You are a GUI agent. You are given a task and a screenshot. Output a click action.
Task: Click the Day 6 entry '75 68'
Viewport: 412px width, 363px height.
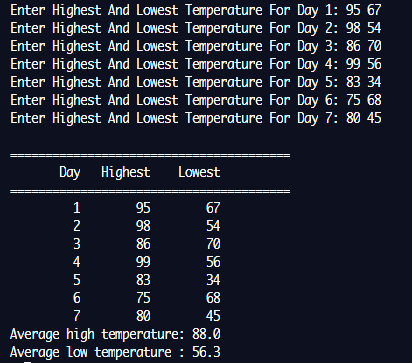click(364, 100)
